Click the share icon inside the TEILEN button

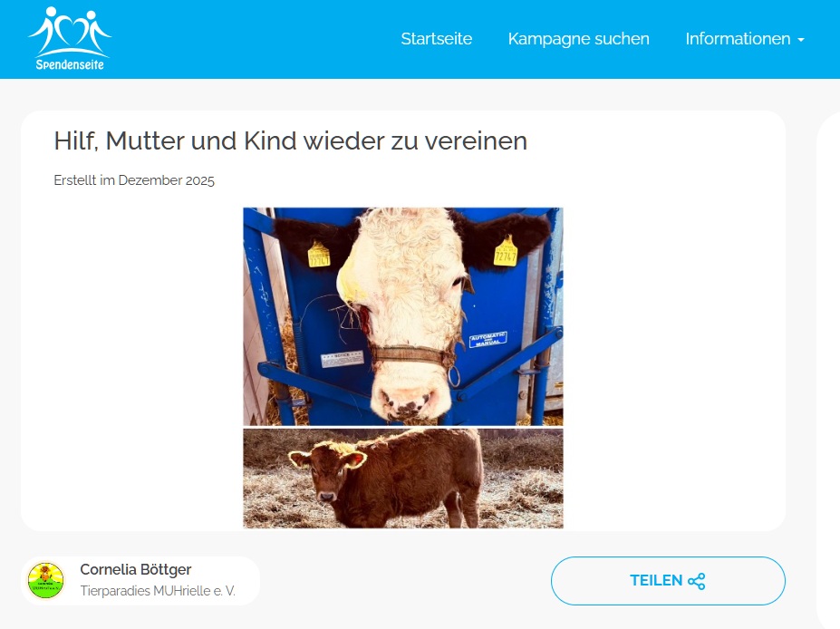697,581
